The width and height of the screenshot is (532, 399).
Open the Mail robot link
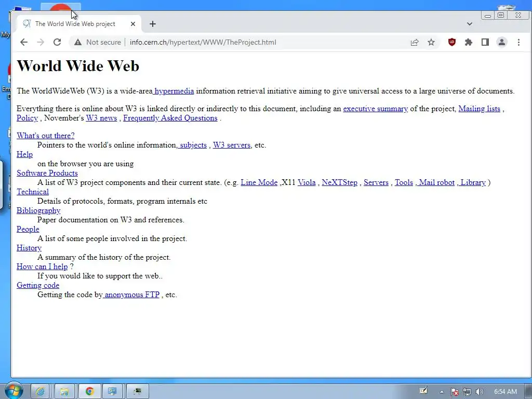436,182
